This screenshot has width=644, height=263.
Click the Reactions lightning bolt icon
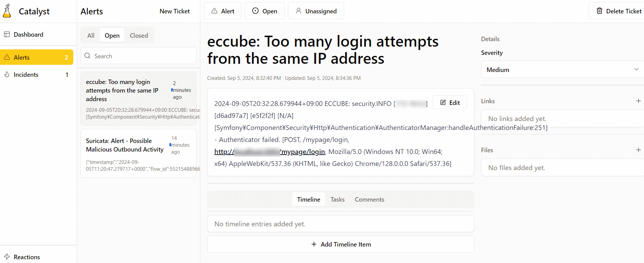7,256
